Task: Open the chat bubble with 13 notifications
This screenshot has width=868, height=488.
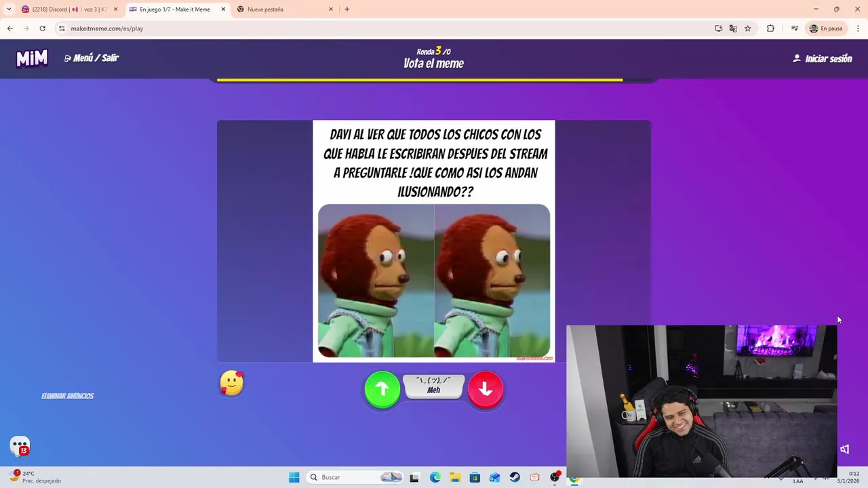Action: coord(20,446)
